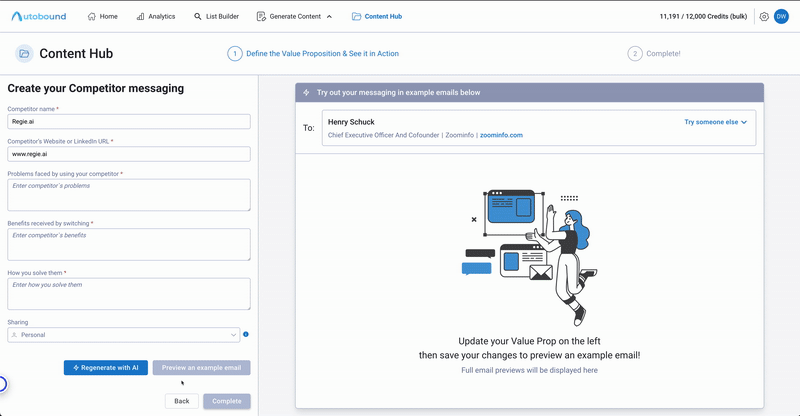Open Try someone else dropdown
This screenshot has height=416, width=800.
[x=715, y=122]
